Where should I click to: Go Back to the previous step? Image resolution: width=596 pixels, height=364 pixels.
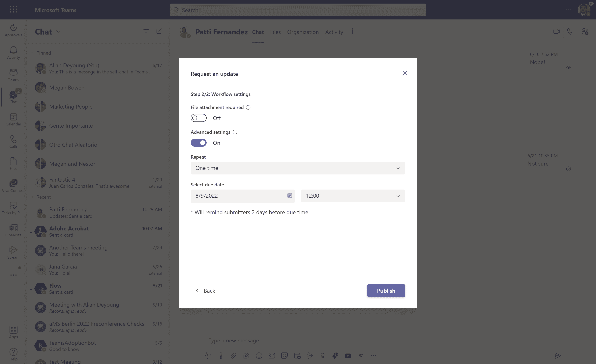(205, 291)
